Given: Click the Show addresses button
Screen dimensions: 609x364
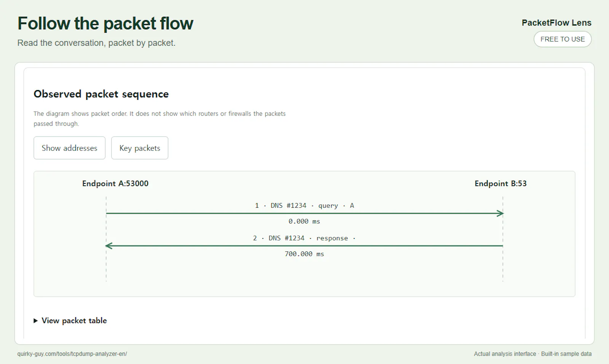Looking at the screenshot, I should click(x=69, y=148).
